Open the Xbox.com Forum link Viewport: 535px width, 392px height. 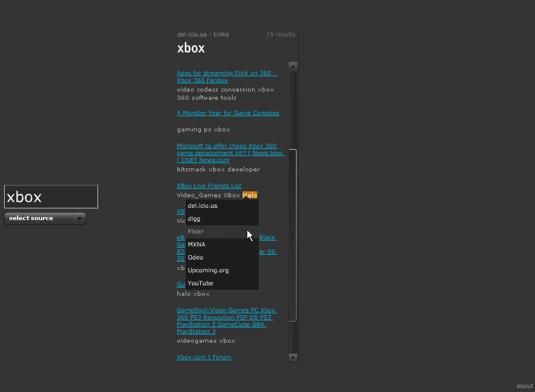coord(204,357)
